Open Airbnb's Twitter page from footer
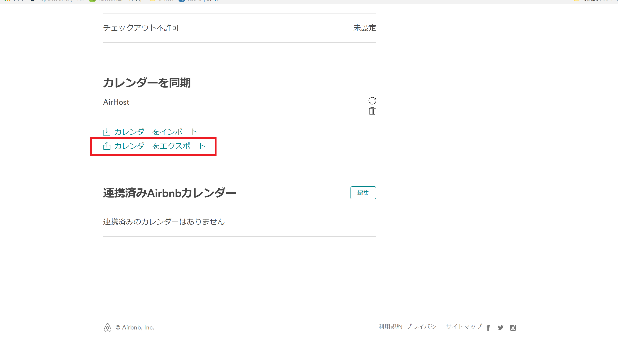This screenshot has height=364, width=618. pyautogui.click(x=500, y=327)
